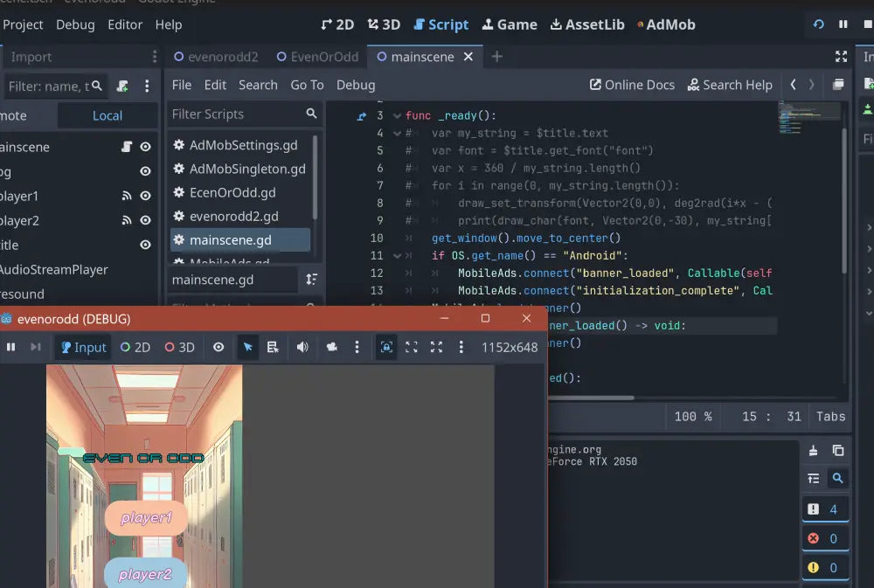874x588 pixels.
Task: Open the Editor menu in the top menu bar
Action: click(125, 24)
